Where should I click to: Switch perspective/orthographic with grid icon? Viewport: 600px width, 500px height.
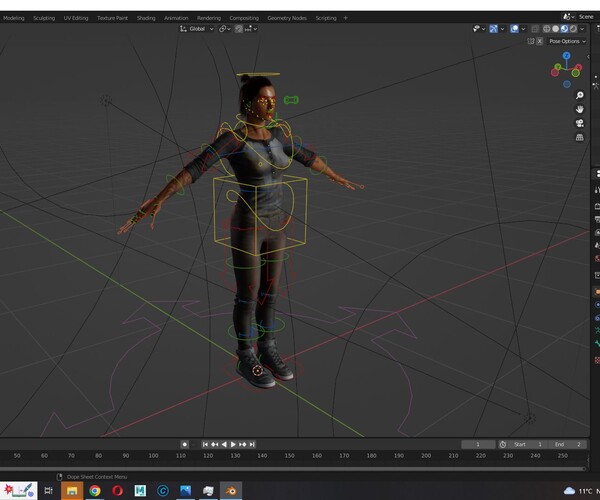(x=580, y=137)
